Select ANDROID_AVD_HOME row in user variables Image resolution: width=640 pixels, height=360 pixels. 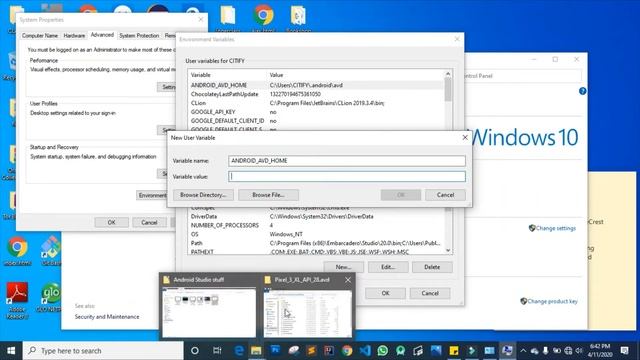[316, 85]
